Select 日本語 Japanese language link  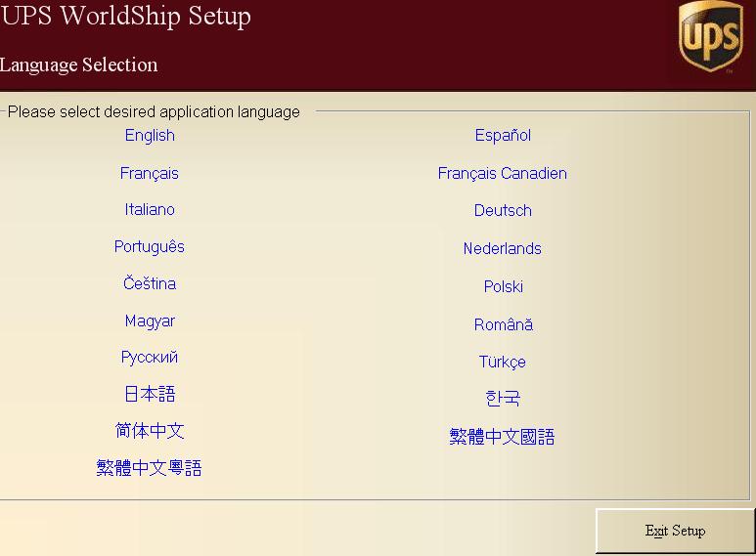tap(150, 394)
